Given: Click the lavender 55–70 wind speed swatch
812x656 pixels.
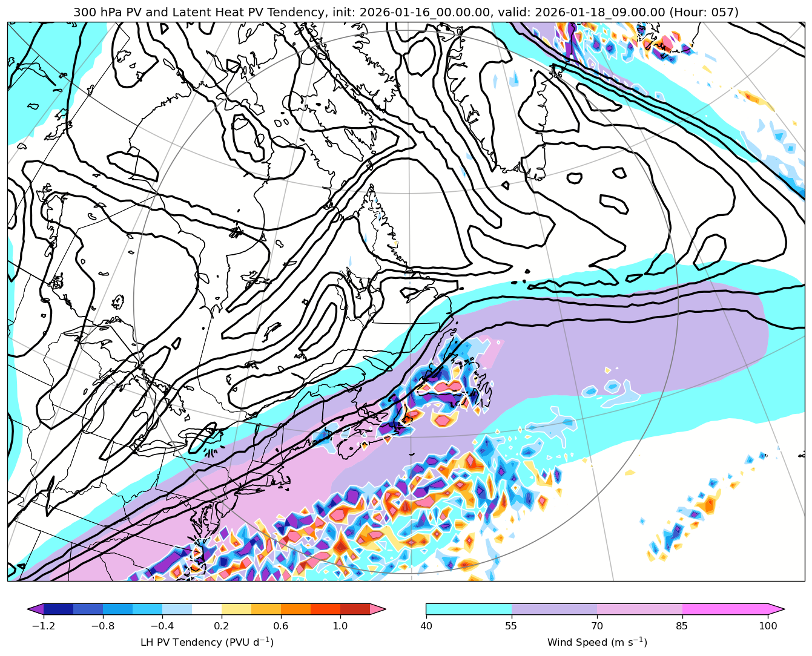Looking at the screenshot, I should pyautogui.click(x=554, y=609).
